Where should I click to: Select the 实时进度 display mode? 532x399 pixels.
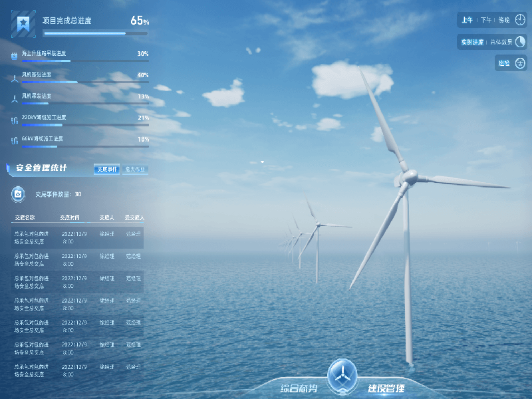click(x=471, y=42)
